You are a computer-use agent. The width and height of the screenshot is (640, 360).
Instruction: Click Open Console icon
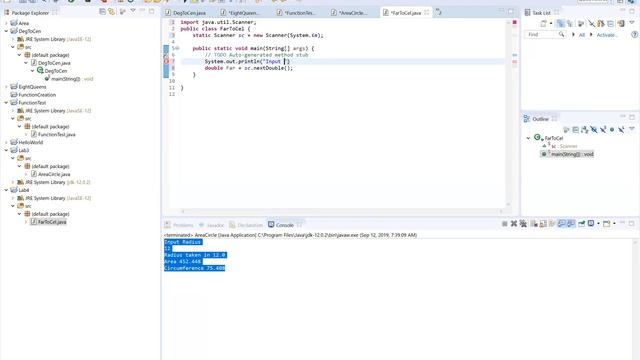607,224
